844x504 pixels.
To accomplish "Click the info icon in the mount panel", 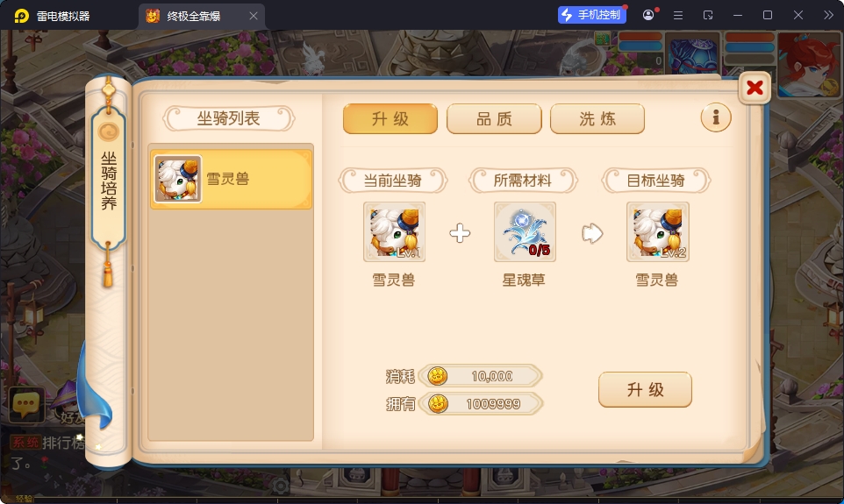I will point(715,117).
